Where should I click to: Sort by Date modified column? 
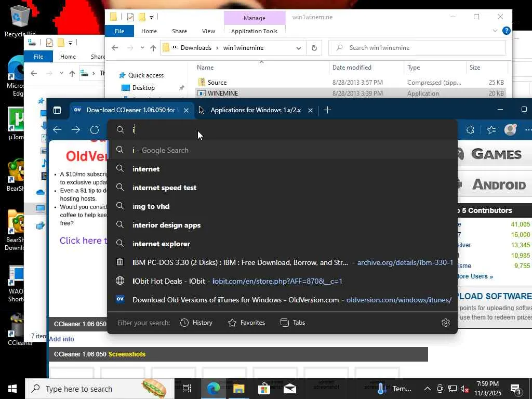tap(352, 68)
